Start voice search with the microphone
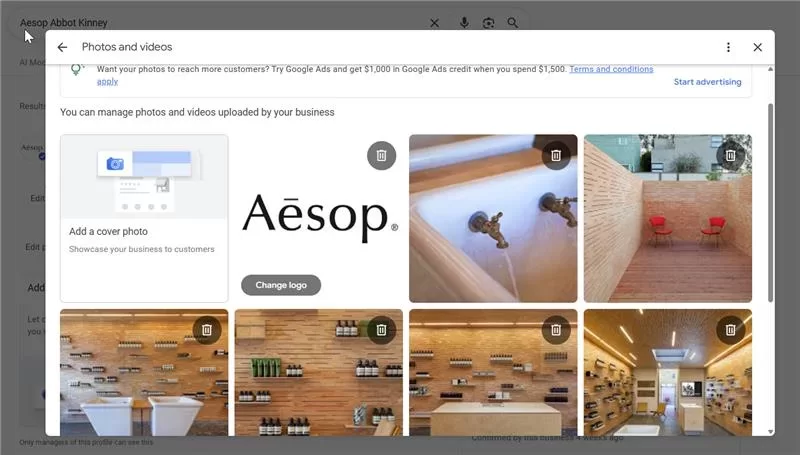800x455 pixels. pyautogui.click(x=464, y=22)
